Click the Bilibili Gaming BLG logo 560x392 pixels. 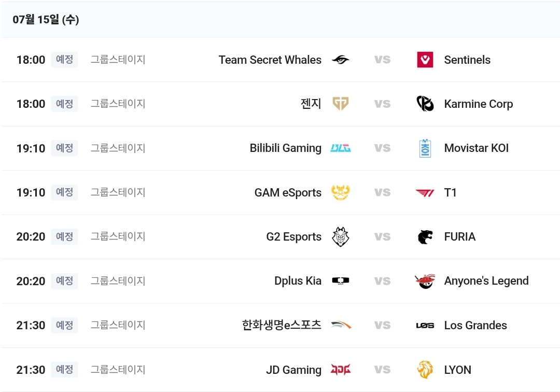pyautogui.click(x=340, y=148)
